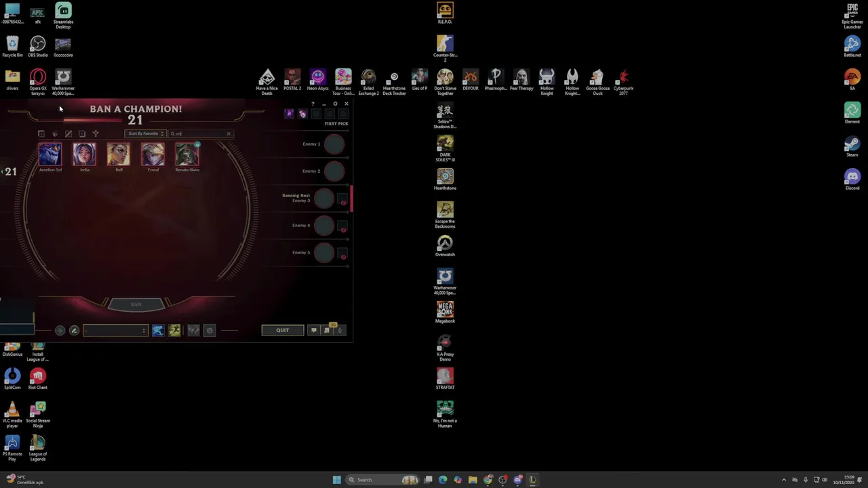Open Microsoft Edge from taskbar
This screenshot has width=868, height=488.
pos(443,480)
